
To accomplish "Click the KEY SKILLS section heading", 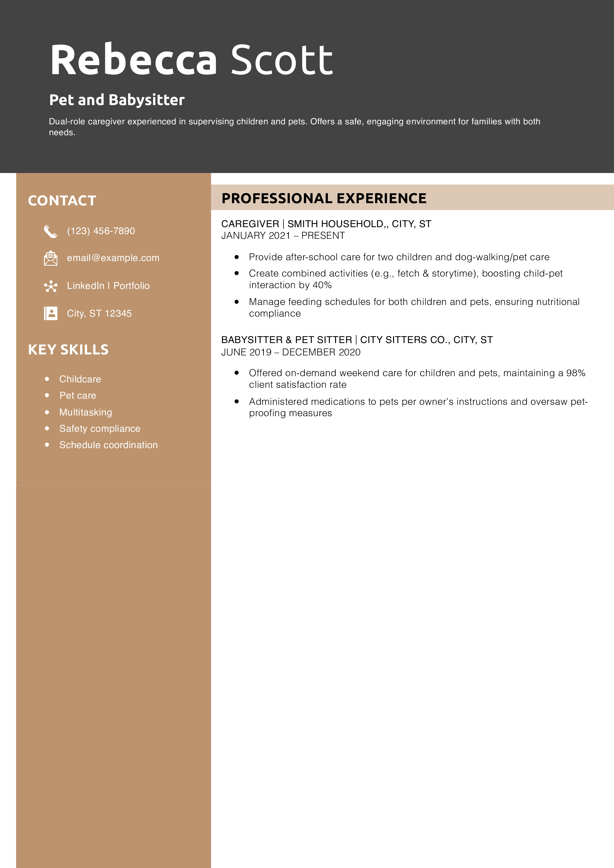I will [68, 350].
